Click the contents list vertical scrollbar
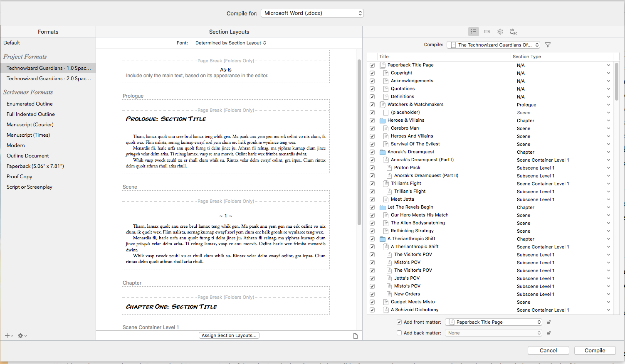This screenshot has height=364, width=625. pyautogui.click(x=617, y=81)
